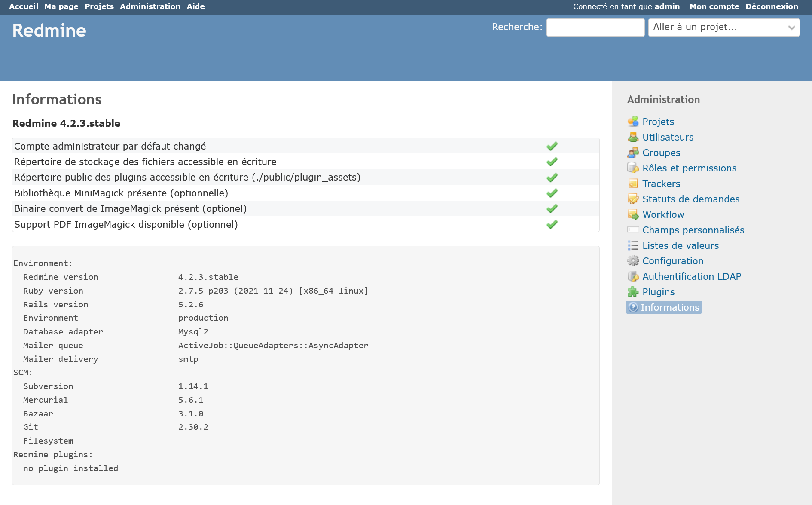The image size is (812, 505).
Task: Open Champs personnalisés link
Action: point(693,230)
